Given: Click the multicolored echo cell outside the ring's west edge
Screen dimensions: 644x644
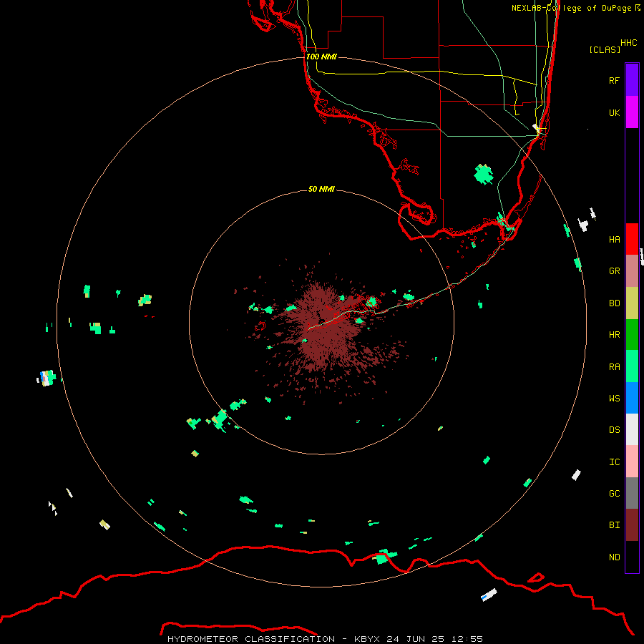Looking at the screenshot, I should click(x=47, y=377).
